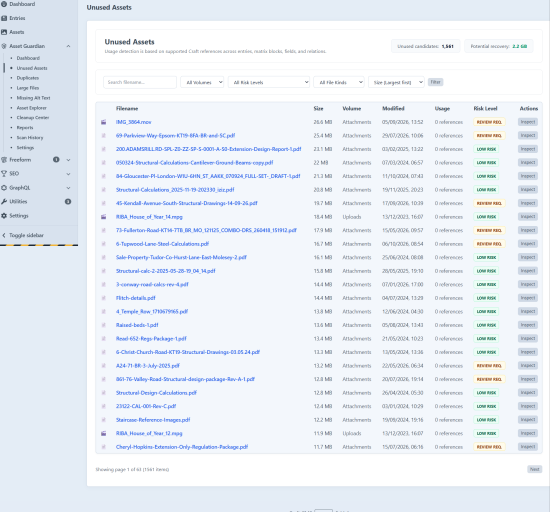550x512 pixels.
Task: Click Review Req. badge for 45-Kendall-Avenue-South row
Action: point(489,203)
